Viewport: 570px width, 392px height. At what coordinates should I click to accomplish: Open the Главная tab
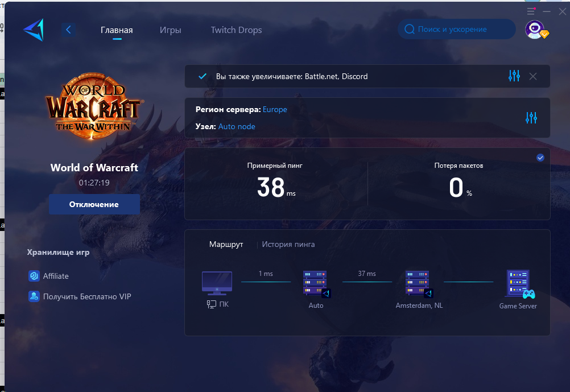point(117,30)
